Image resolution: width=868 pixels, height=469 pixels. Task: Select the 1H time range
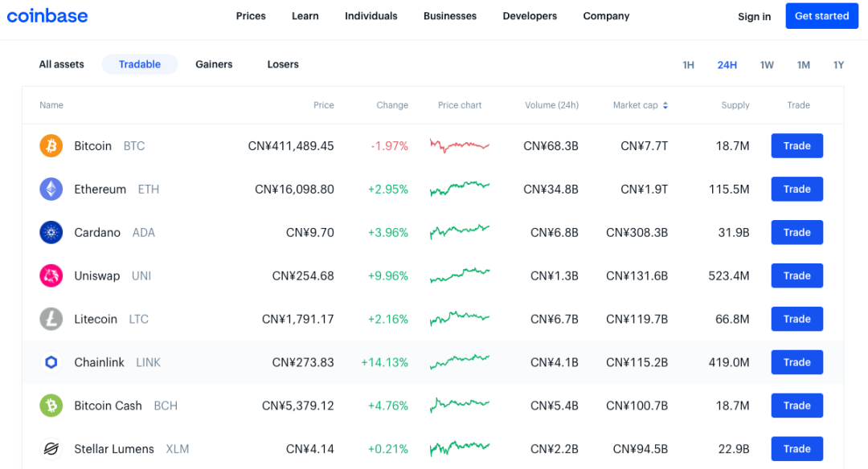pyautogui.click(x=688, y=65)
